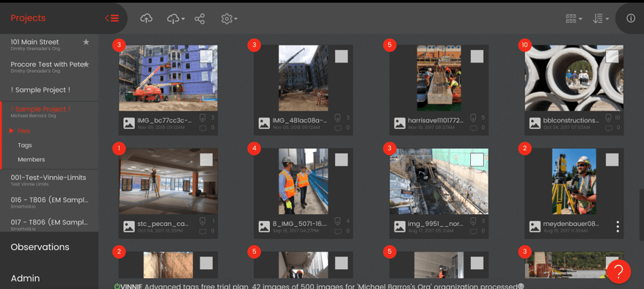Image resolution: width=644 pixels, height=289 pixels.
Task: Select checkbox on bblconstructions image
Action: click(x=612, y=56)
